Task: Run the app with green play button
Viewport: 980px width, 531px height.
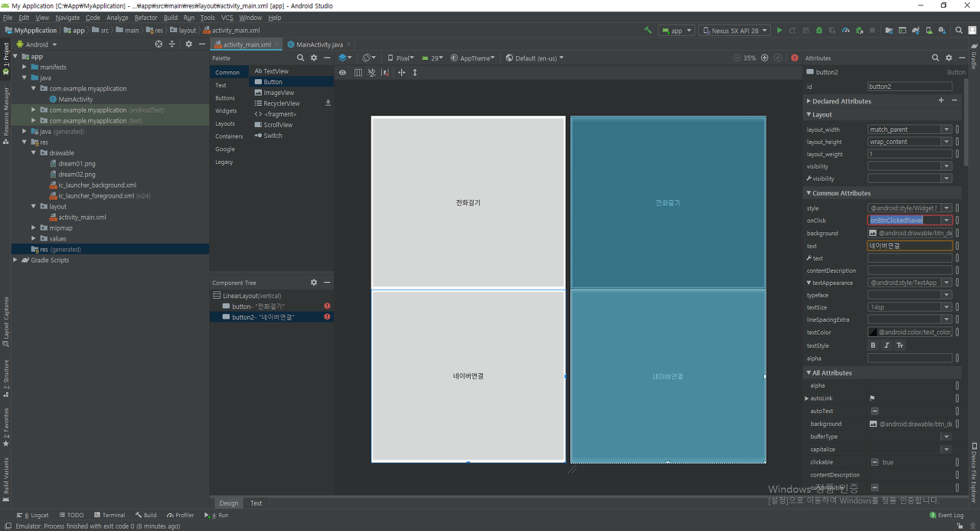Action: tap(779, 31)
